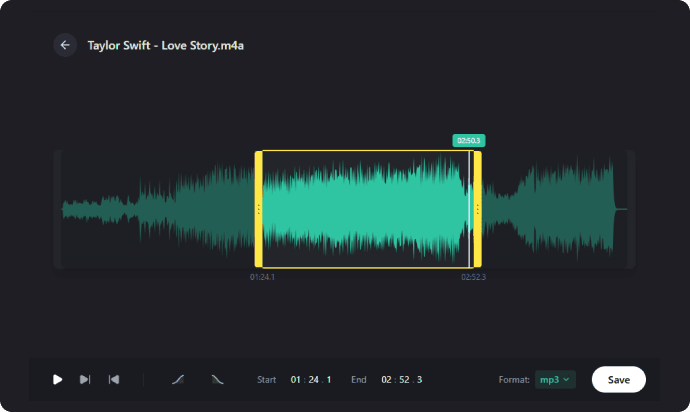Click the right yellow trim handle

pyautogui.click(x=477, y=209)
